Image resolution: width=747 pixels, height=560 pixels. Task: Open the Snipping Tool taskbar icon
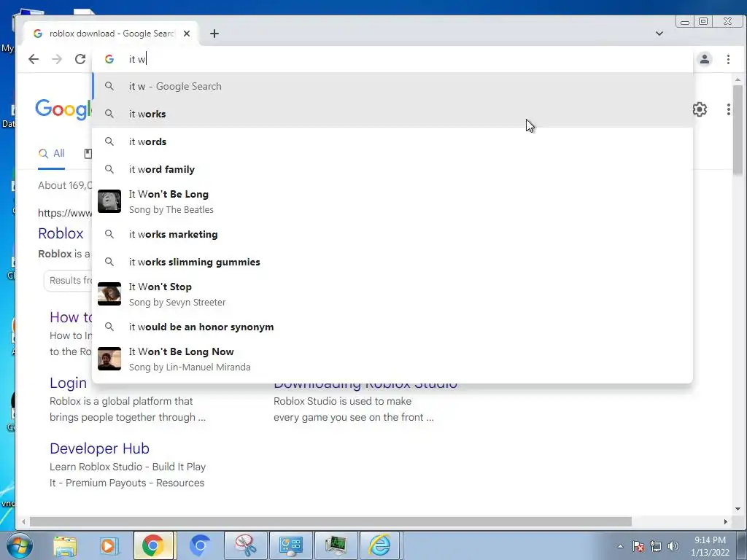coord(245,545)
